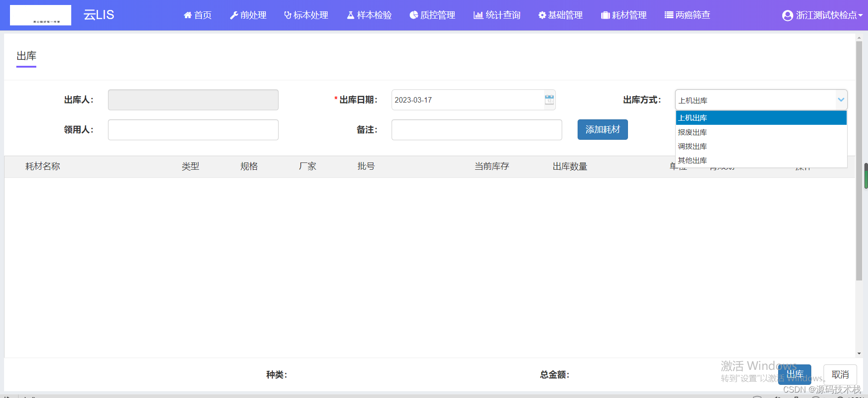Choose 报废出库 from the dropdown list
Viewport: 868px width, 398px height.
pos(761,132)
